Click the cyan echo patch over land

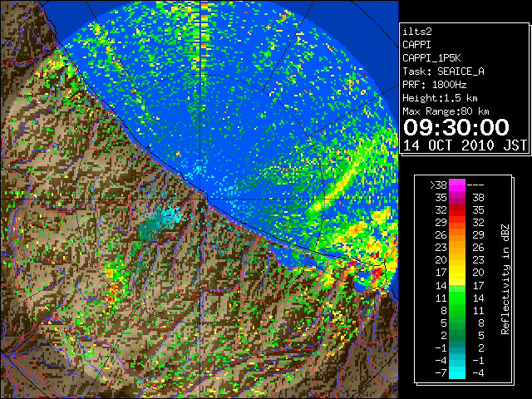click(170, 216)
